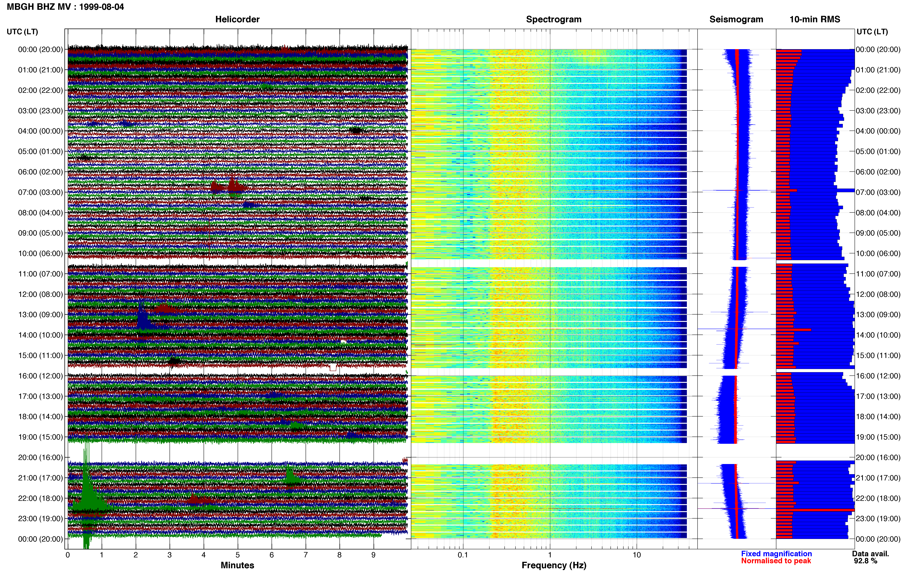
Task: Click helicorder time label 02:00 (22:00)
Action: tap(41, 90)
